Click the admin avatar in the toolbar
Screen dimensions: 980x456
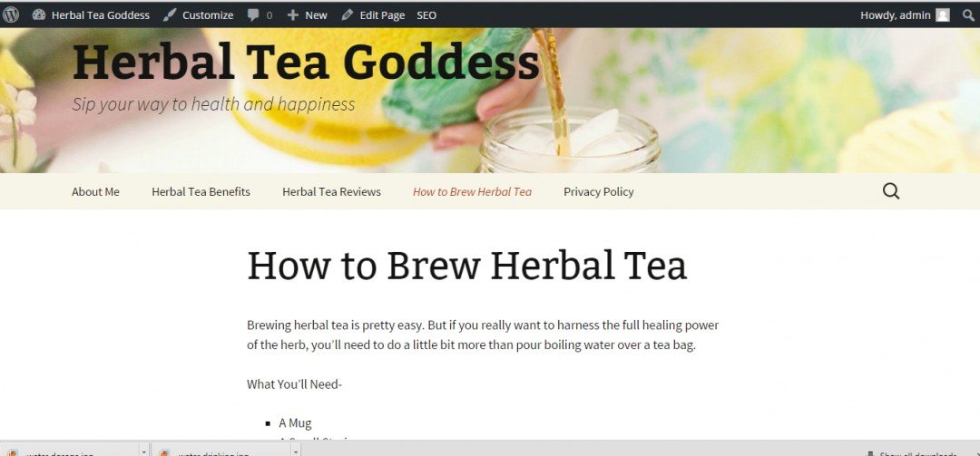(x=943, y=15)
